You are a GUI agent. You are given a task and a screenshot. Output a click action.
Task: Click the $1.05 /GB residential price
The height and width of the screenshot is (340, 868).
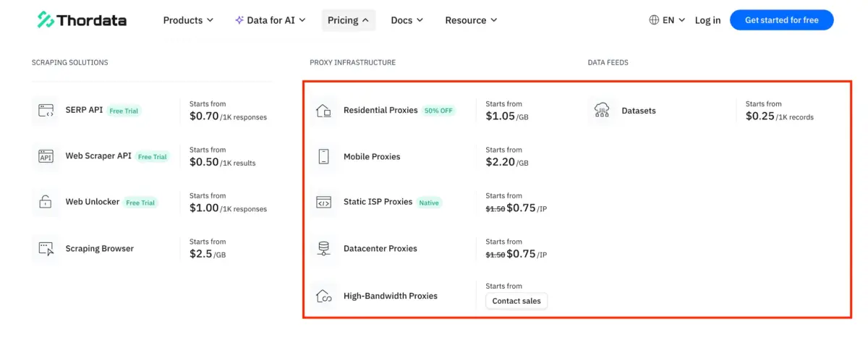[507, 116]
